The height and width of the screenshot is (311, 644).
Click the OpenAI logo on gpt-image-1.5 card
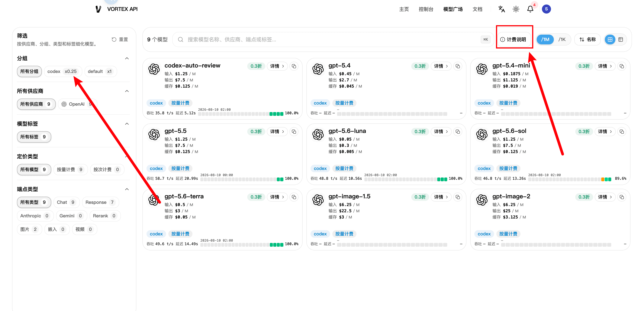(318, 200)
